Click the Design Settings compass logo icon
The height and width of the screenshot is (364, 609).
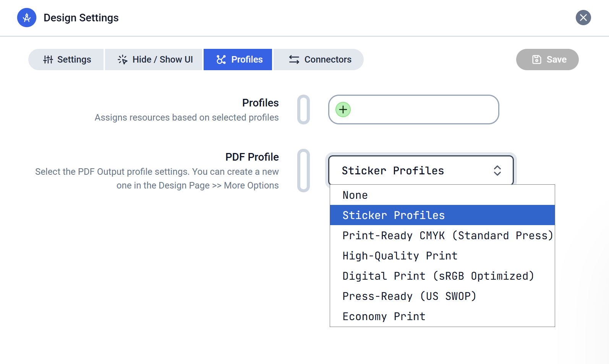27,18
